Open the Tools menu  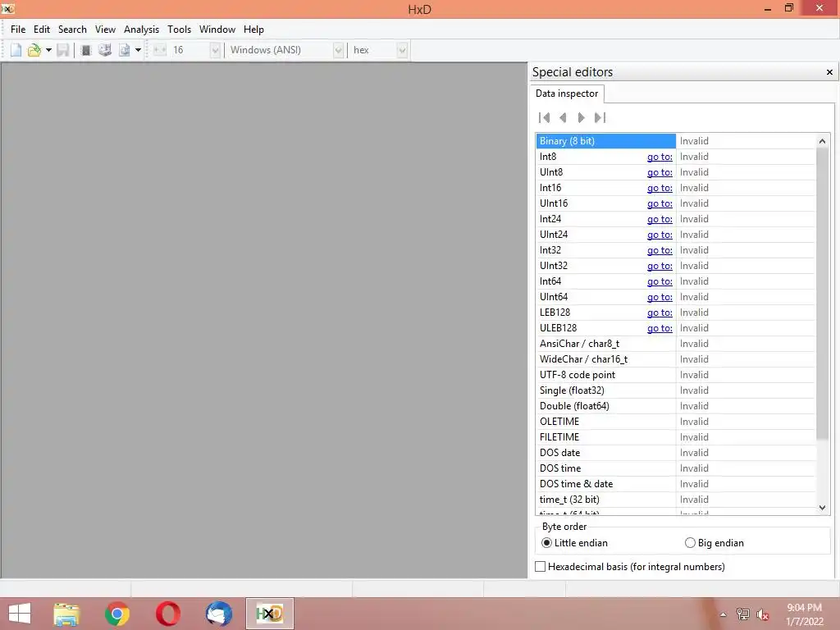[x=179, y=30]
